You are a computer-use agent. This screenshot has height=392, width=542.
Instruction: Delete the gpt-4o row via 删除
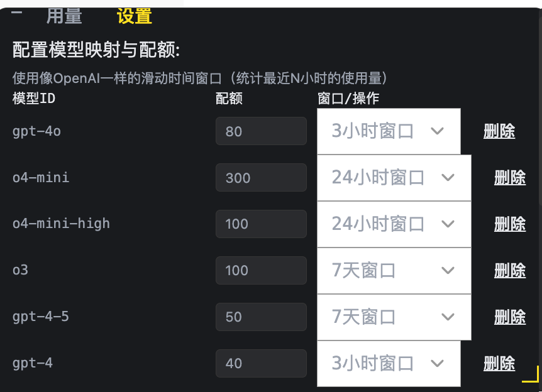pyautogui.click(x=499, y=131)
